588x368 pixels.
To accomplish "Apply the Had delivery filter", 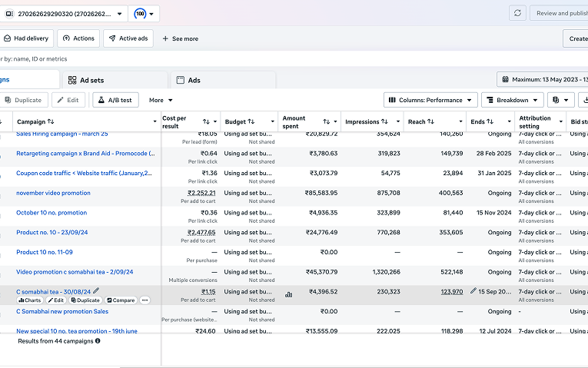I will (x=26, y=38).
